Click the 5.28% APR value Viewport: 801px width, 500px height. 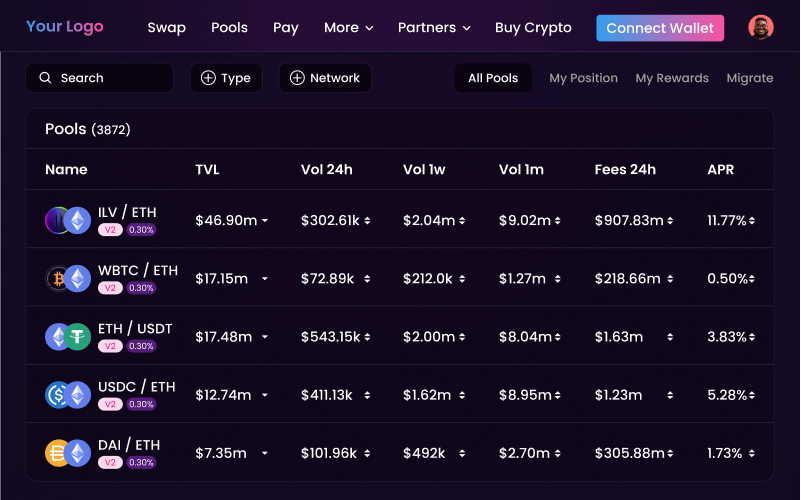pyautogui.click(x=727, y=395)
